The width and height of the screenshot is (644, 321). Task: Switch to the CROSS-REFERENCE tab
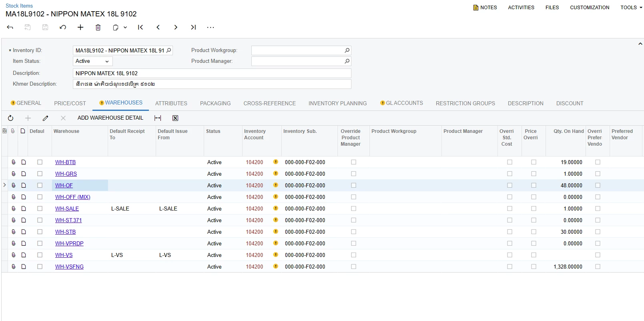pos(269,103)
